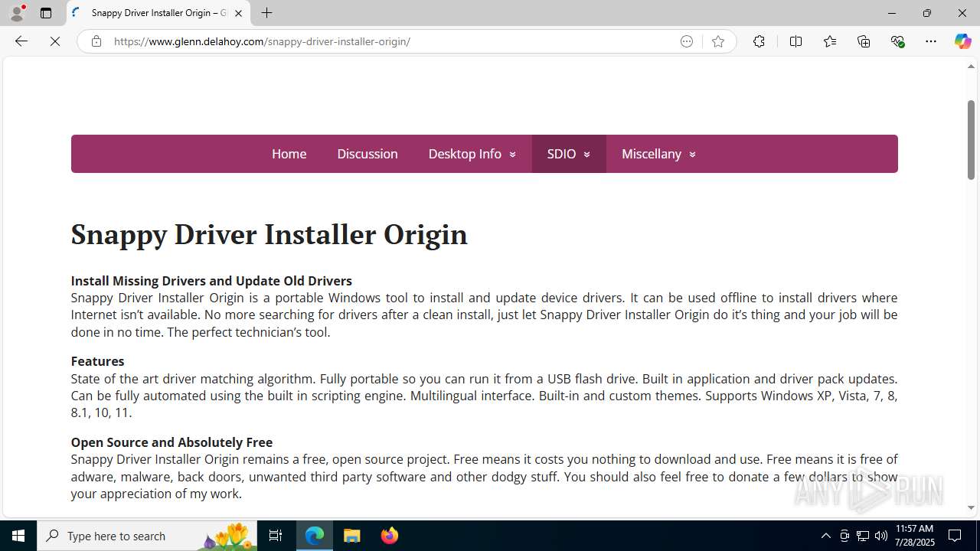Click the page vertical scrollbar thumb
This screenshot has height=551, width=980.
click(x=971, y=140)
